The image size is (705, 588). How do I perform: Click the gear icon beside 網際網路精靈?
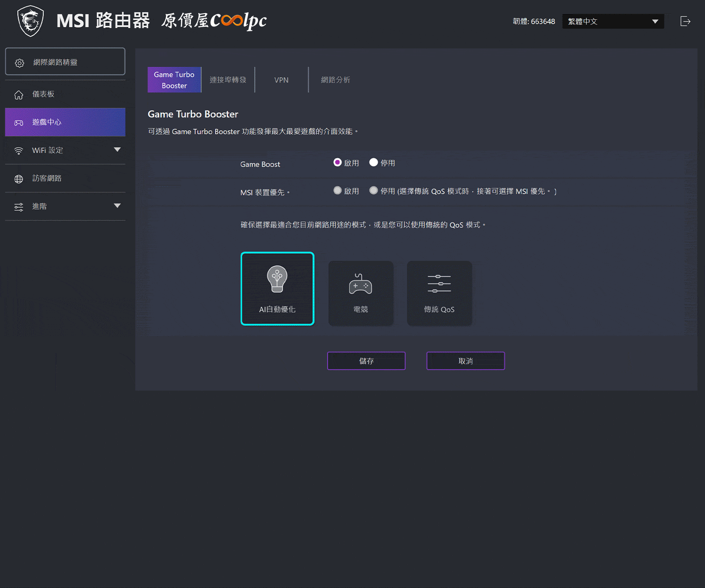point(19,63)
